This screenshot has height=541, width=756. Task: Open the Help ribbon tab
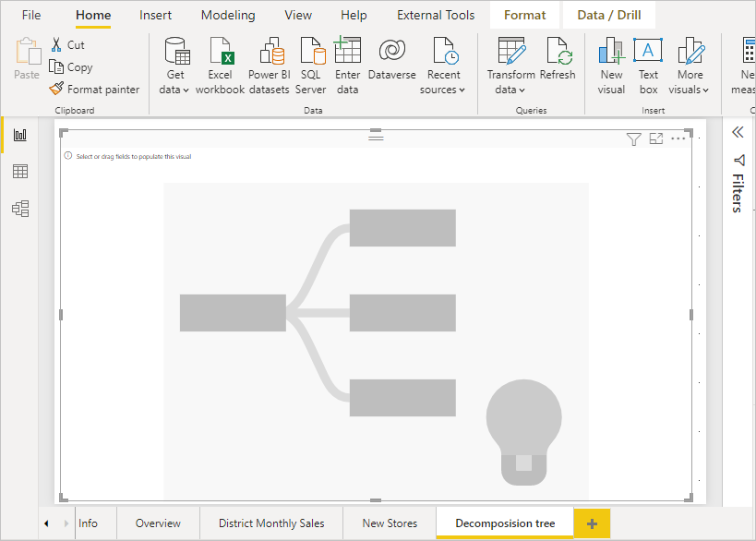point(354,15)
